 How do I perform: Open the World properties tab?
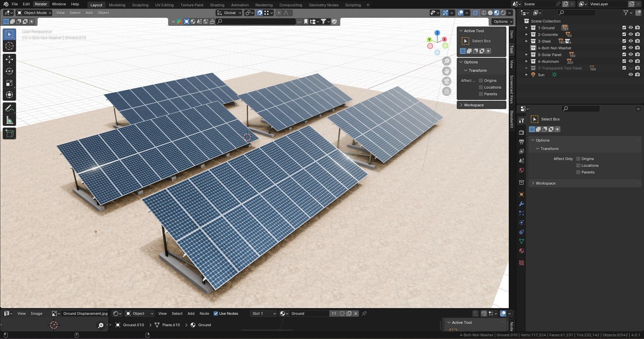click(x=521, y=170)
